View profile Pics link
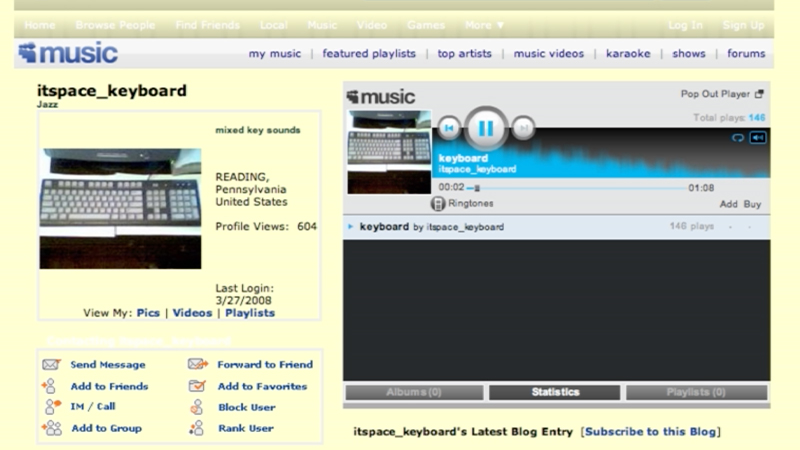The height and width of the screenshot is (450, 800). (x=148, y=313)
